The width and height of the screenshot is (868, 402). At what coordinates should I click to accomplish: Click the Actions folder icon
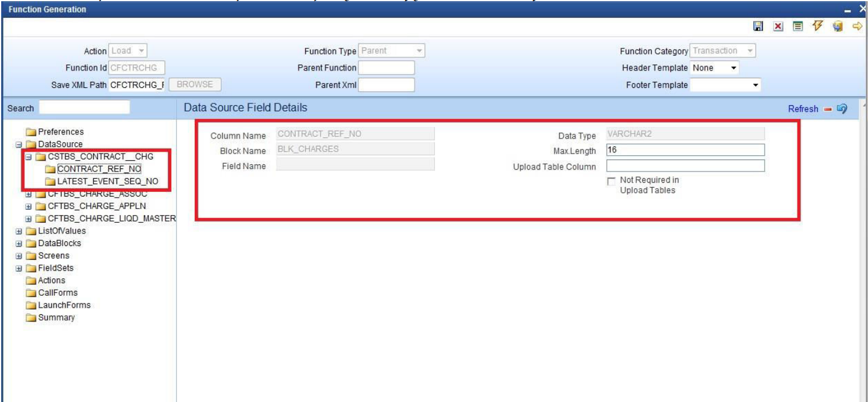[x=32, y=281]
